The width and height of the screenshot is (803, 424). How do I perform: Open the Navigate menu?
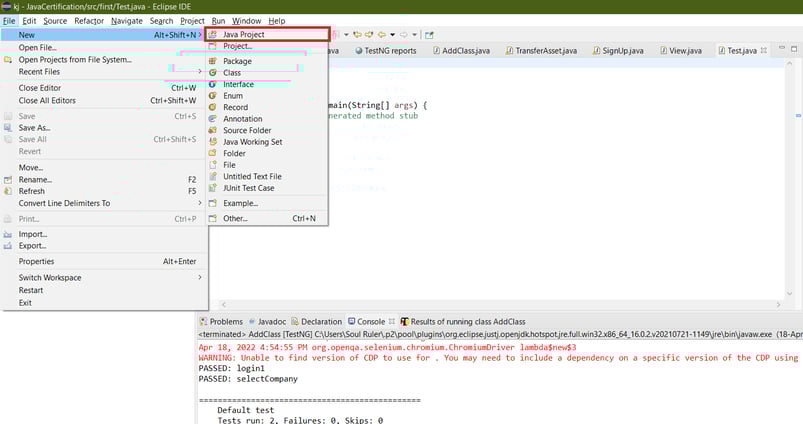click(127, 21)
